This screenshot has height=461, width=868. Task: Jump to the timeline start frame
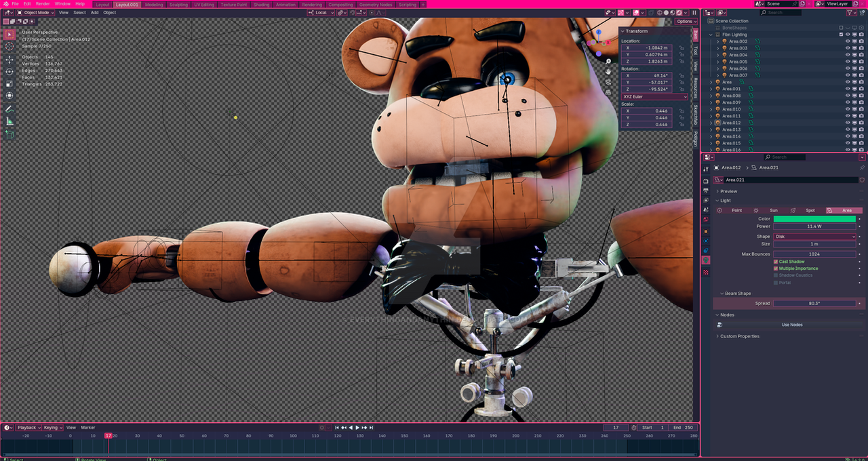pyautogui.click(x=337, y=428)
